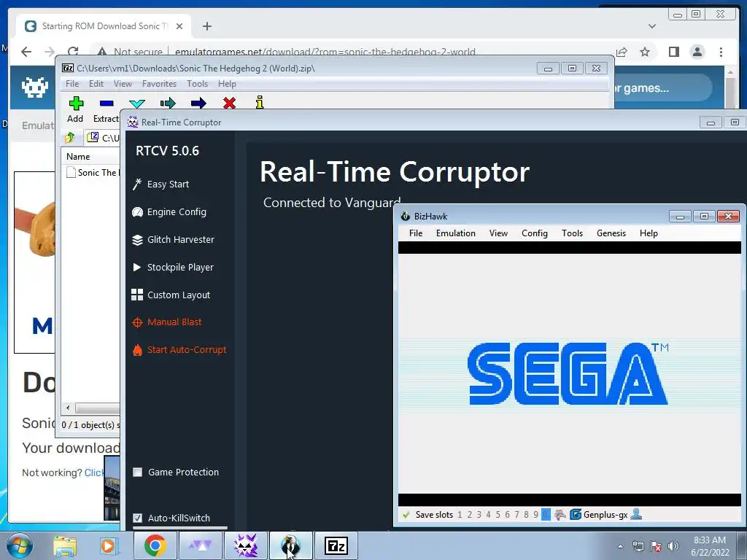Open BizHawk Tools menu
Screen dimensions: 747x560
pyautogui.click(x=572, y=233)
